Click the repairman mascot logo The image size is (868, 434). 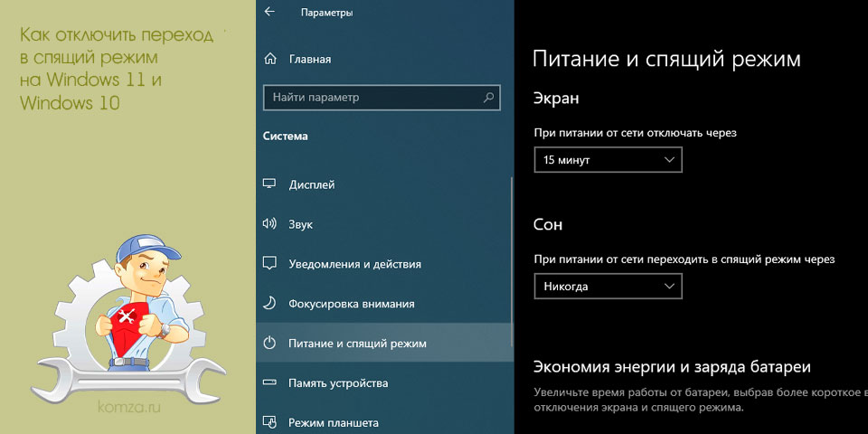point(128,319)
